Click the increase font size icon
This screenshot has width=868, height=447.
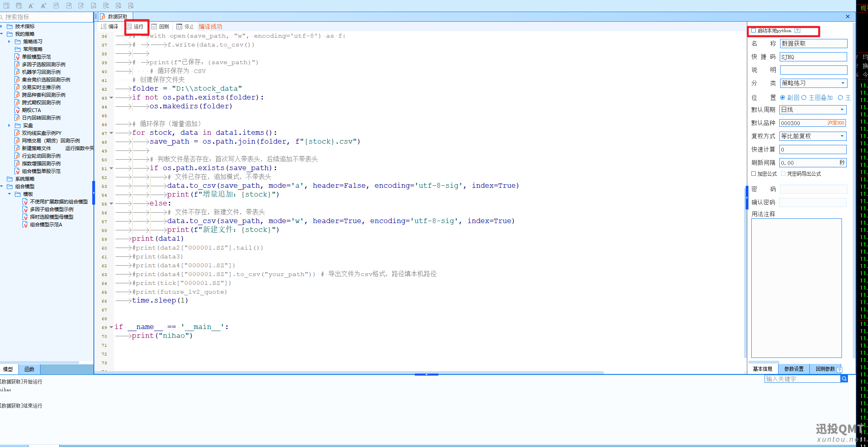pos(43,6)
